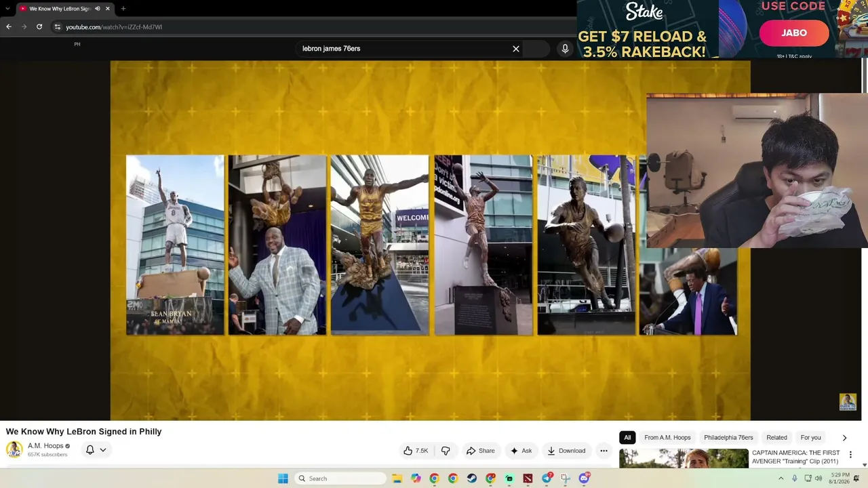The height and width of the screenshot is (488, 868).
Task: Open the A.M. Hoops channel name link
Action: click(45, 446)
